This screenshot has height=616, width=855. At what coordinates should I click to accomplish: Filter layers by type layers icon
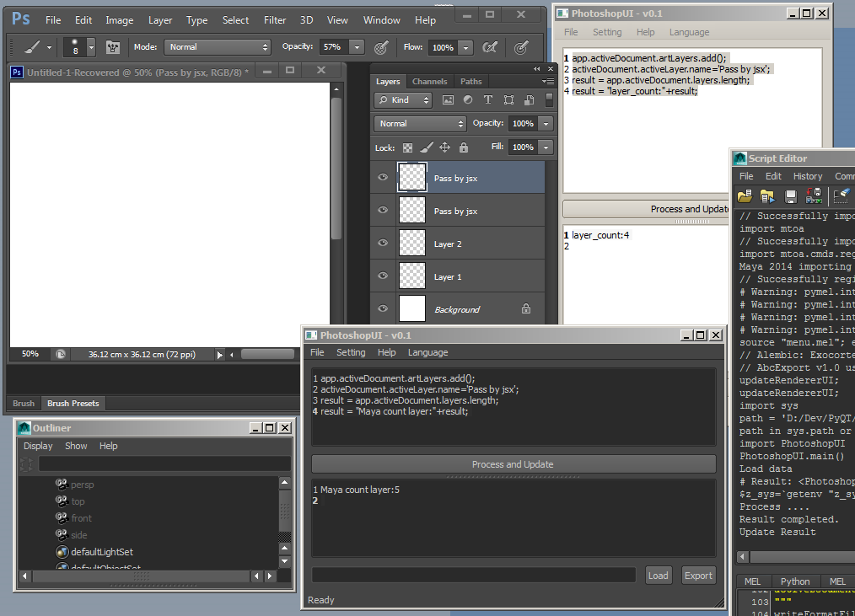(x=488, y=99)
